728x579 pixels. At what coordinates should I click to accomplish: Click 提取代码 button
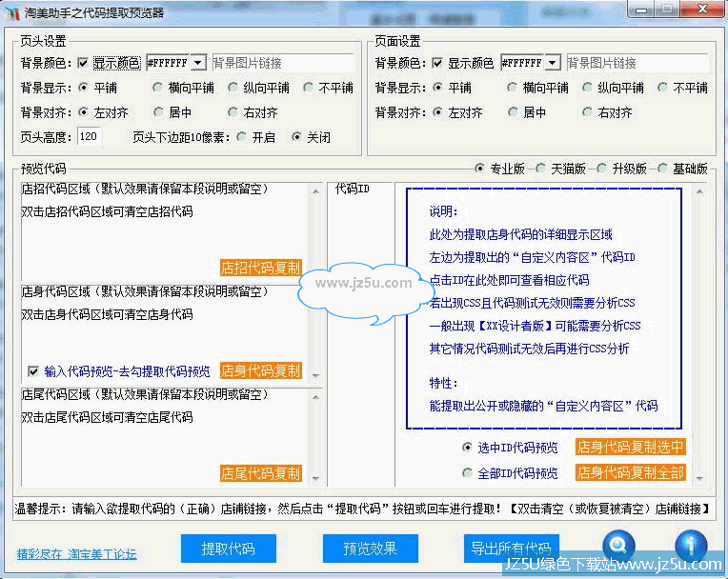tap(229, 549)
